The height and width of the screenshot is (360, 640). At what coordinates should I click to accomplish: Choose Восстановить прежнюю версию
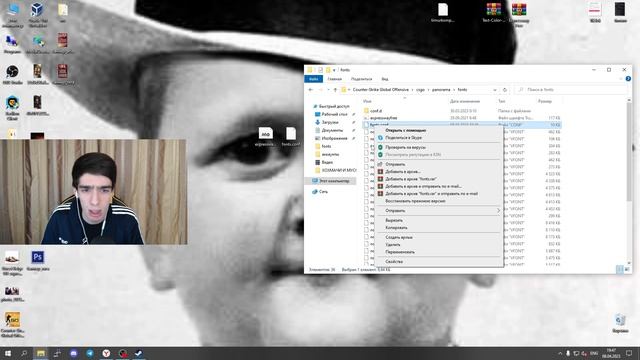[416, 201]
